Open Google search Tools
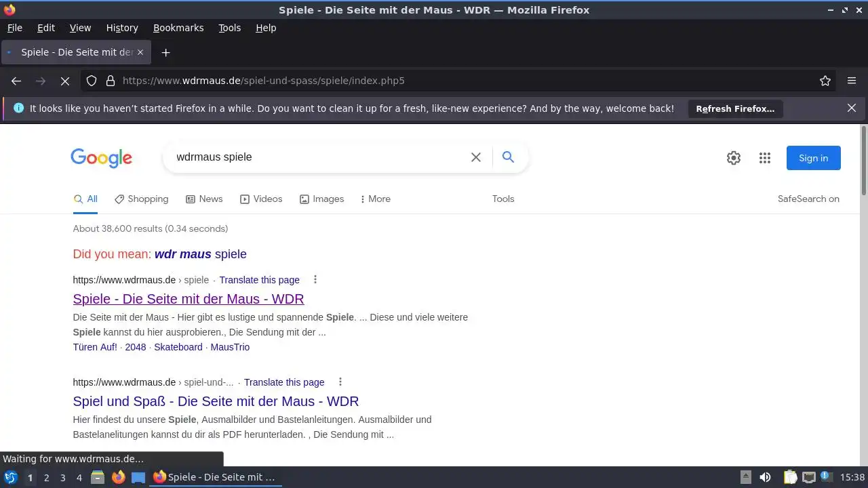The height and width of the screenshot is (488, 868). (x=503, y=199)
